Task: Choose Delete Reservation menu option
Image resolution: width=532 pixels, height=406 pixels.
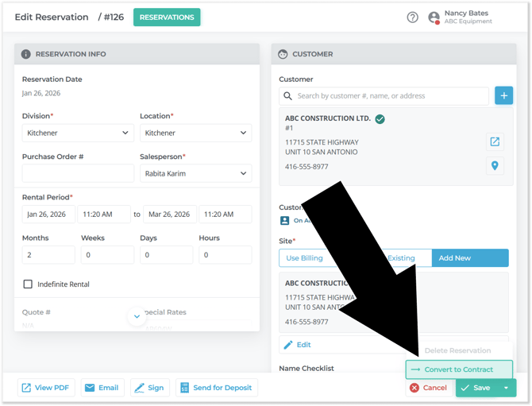Action: (457, 350)
